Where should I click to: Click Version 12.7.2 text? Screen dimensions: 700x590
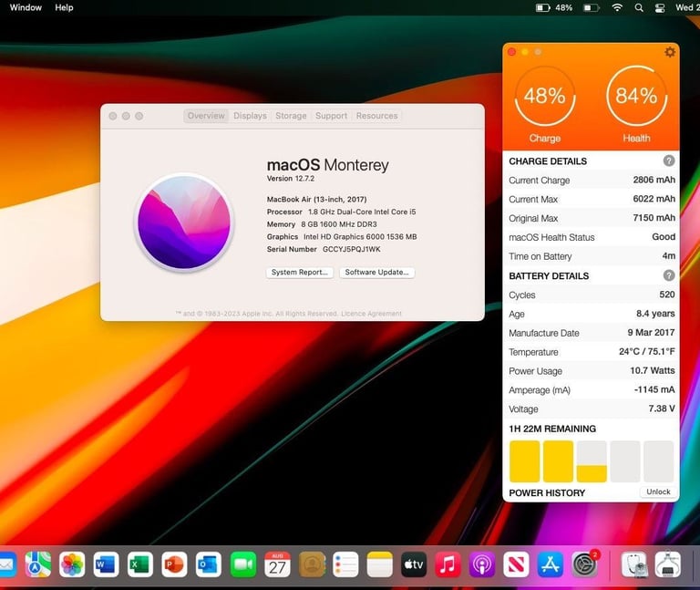tap(291, 179)
